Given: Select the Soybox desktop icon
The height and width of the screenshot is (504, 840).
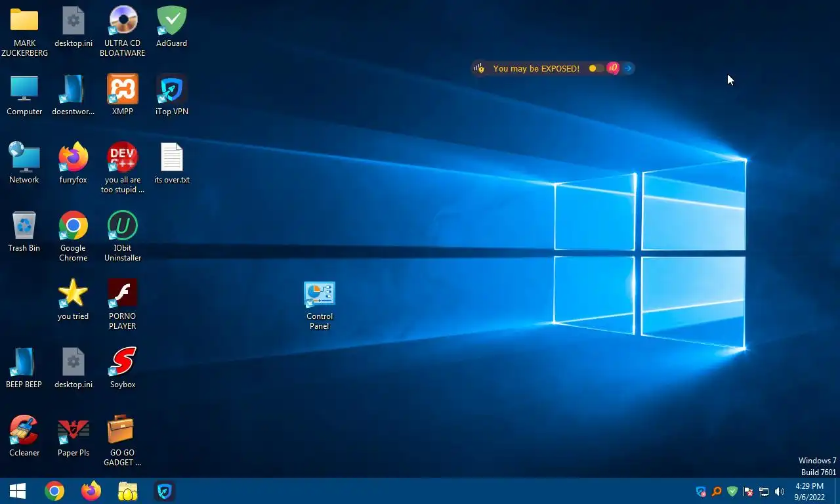Looking at the screenshot, I should tap(123, 367).
